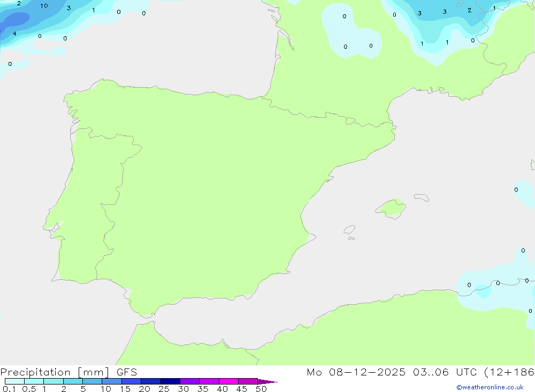This screenshot has width=535, height=392.
Task: Click legend label '40'
Action: (222, 389)
